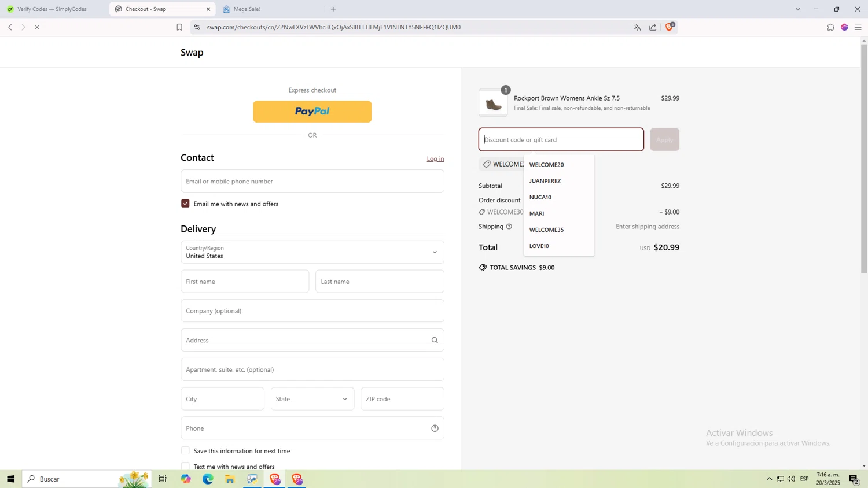Open Task View on the taskbar
The width and height of the screenshot is (868, 488).
point(163,479)
